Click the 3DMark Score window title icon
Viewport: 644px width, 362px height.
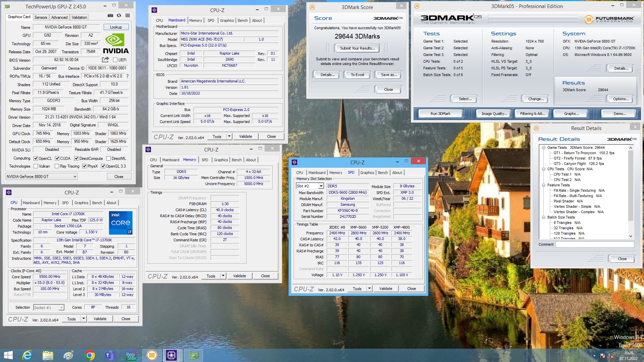[312, 7]
